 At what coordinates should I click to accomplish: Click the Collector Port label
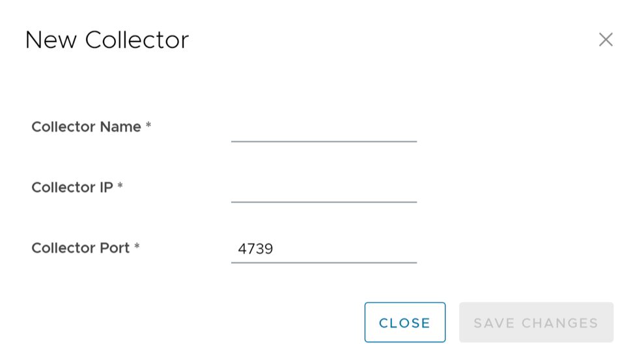pos(80,248)
